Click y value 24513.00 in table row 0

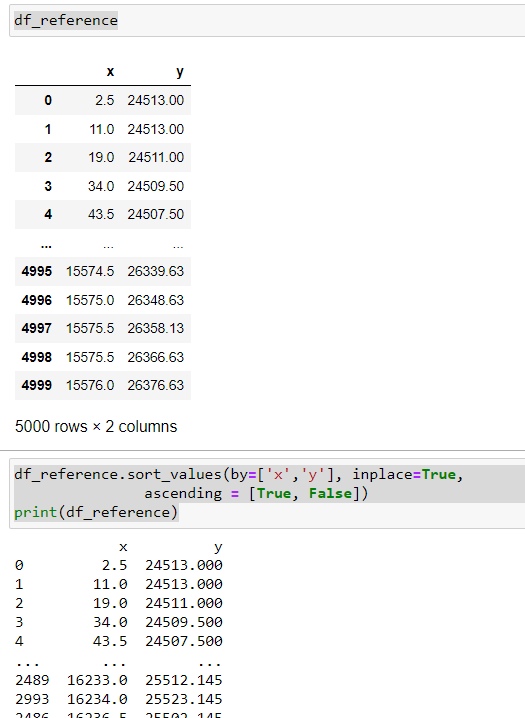[156, 100]
